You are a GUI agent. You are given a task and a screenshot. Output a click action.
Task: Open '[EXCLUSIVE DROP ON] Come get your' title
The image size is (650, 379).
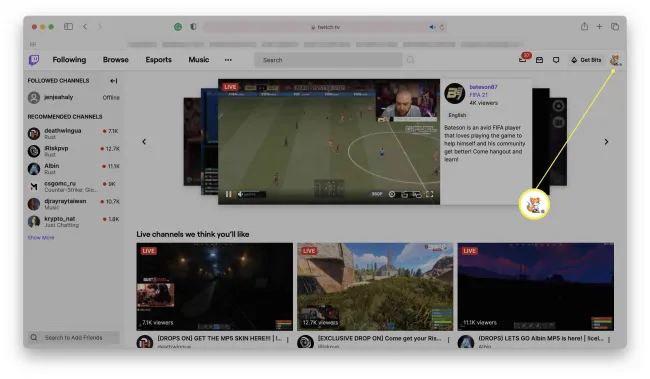point(379,338)
